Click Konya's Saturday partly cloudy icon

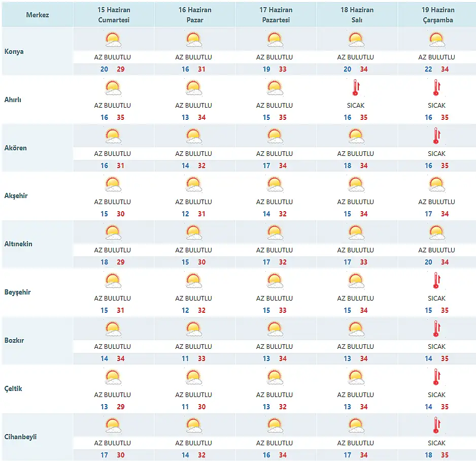click(x=113, y=40)
